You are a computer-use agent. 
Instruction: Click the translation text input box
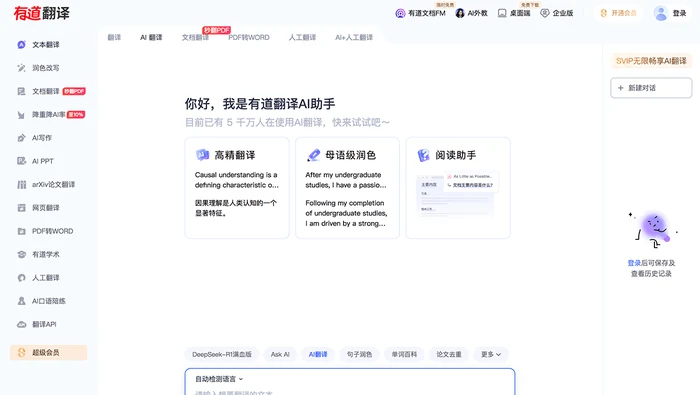tap(350, 383)
